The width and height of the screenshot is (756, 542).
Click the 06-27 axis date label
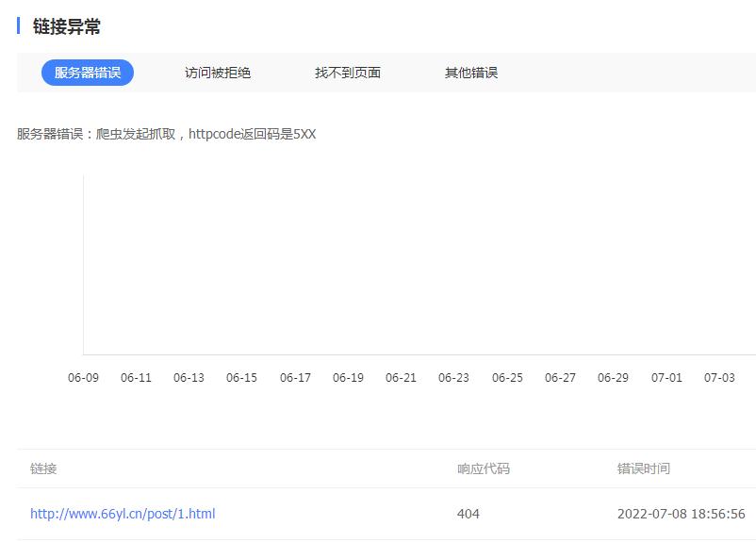560,378
